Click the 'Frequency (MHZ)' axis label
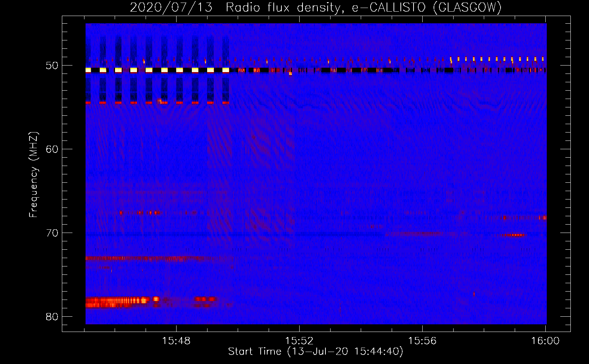The height and width of the screenshot is (364, 589). (33, 175)
